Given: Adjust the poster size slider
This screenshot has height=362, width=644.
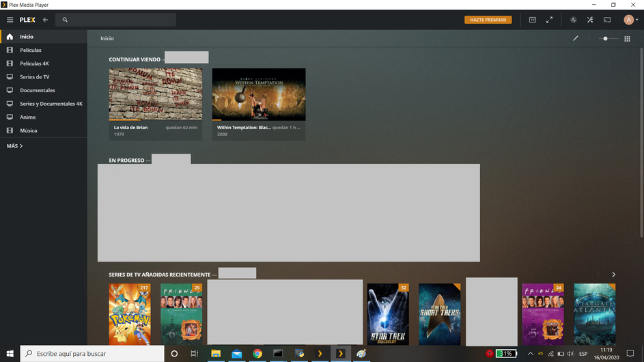Looking at the screenshot, I should [x=607, y=39].
